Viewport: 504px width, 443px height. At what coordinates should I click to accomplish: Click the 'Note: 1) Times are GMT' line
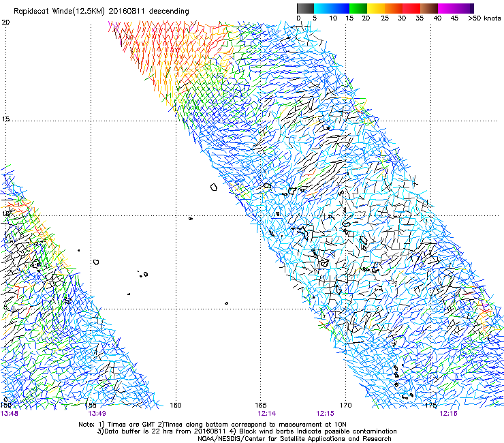pos(212,425)
